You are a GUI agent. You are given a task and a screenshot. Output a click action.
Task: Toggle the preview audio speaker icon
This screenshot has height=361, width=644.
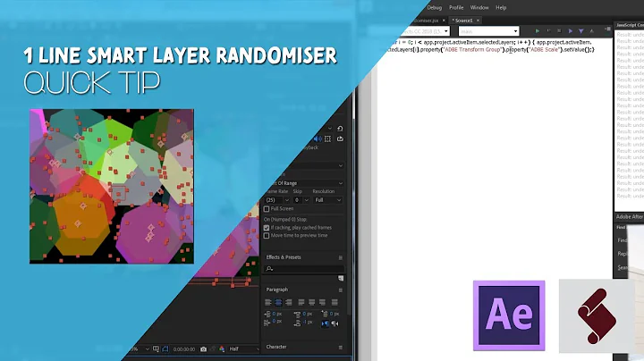(318, 139)
